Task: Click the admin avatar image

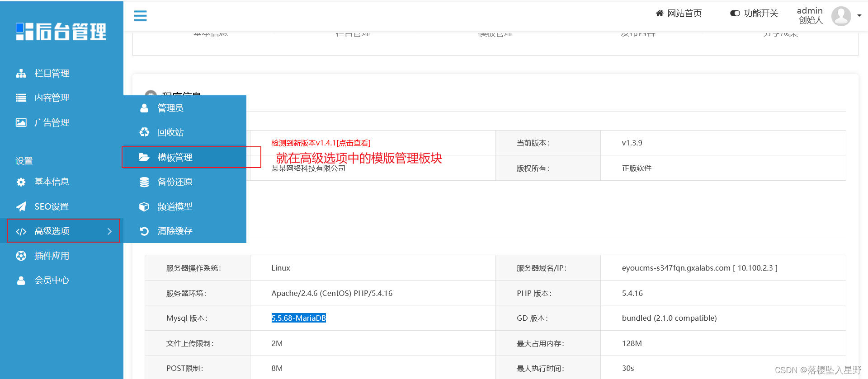Action: pyautogui.click(x=841, y=16)
